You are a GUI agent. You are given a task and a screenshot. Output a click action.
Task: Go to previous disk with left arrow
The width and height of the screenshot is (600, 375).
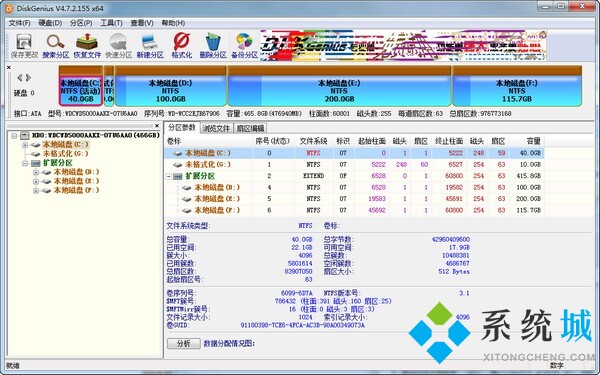(x=20, y=78)
